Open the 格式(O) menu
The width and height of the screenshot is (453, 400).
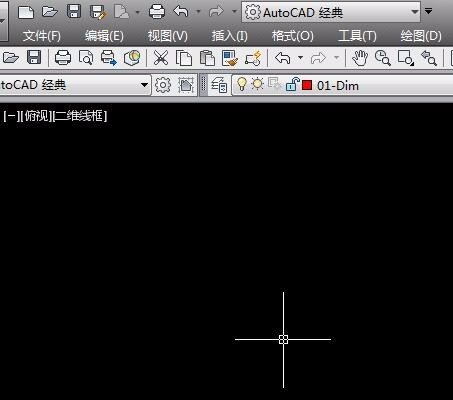point(292,36)
